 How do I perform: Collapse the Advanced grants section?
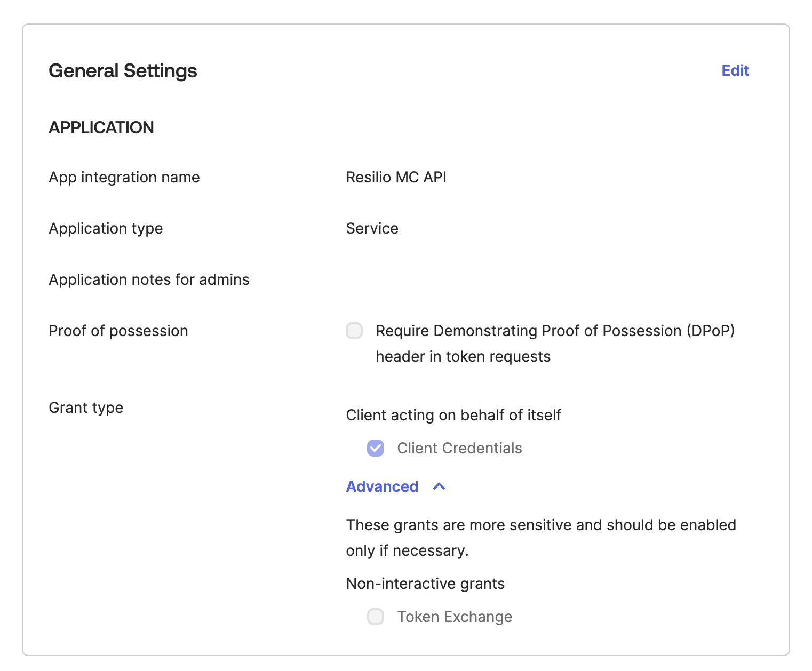click(382, 486)
